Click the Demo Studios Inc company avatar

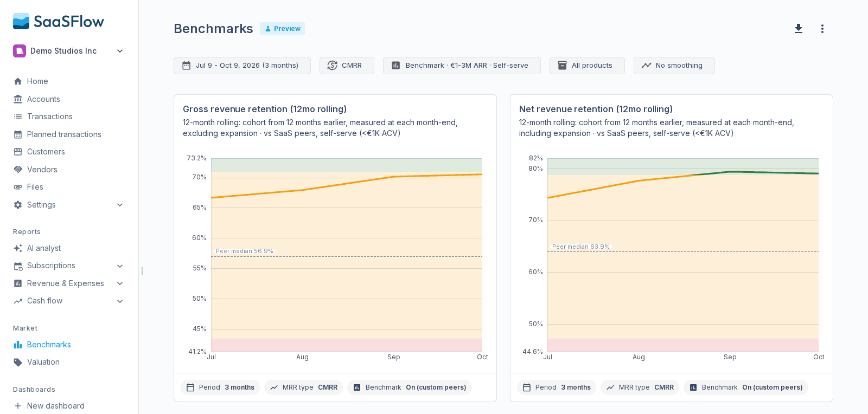point(20,51)
